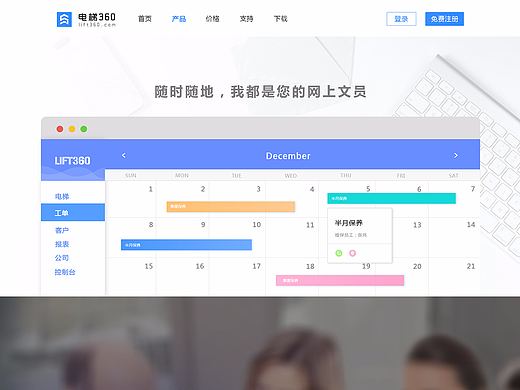The image size is (520, 390).
Task: Open the 支持 navigation item
Action: [246, 19]
